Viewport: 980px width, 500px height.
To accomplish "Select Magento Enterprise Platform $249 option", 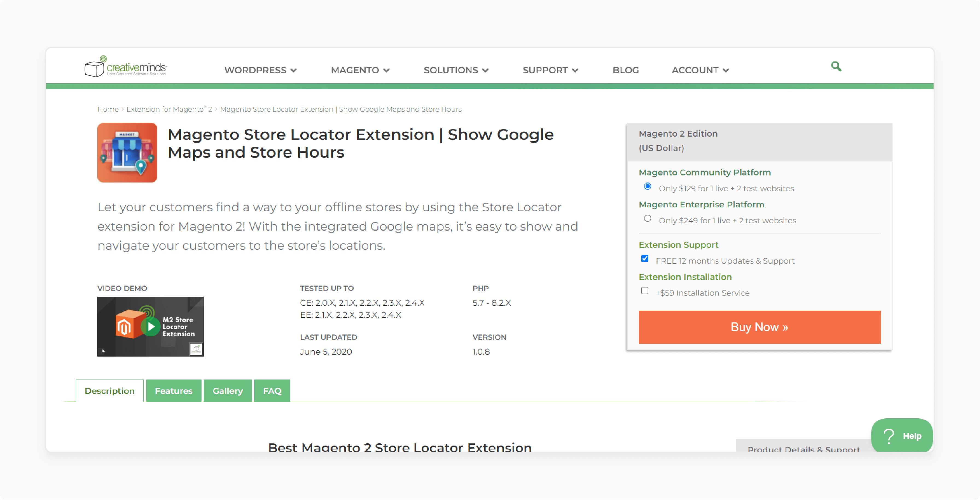I will pos(647,219).
